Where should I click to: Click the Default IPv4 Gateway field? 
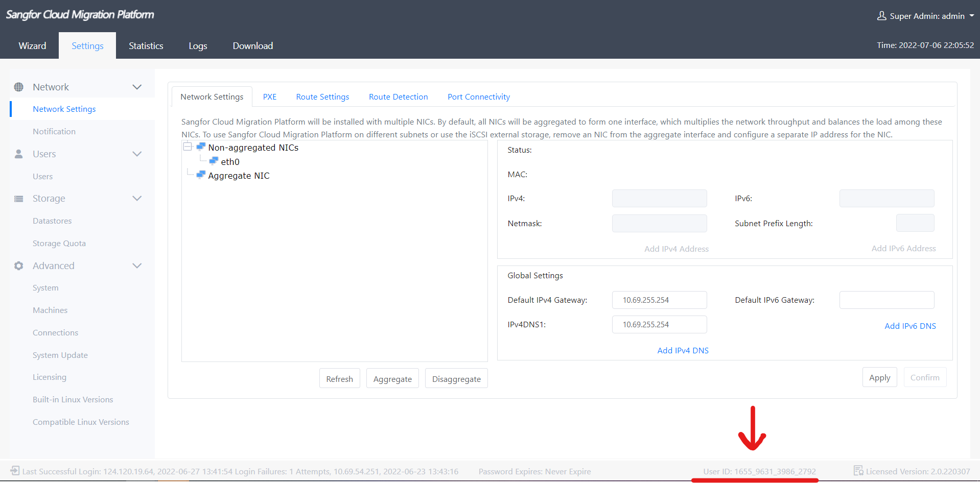[660, 300]
